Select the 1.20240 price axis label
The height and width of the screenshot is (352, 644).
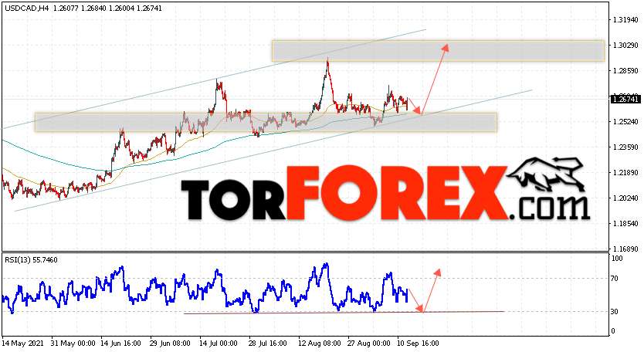pyautogui.click(x=625, y=198)
